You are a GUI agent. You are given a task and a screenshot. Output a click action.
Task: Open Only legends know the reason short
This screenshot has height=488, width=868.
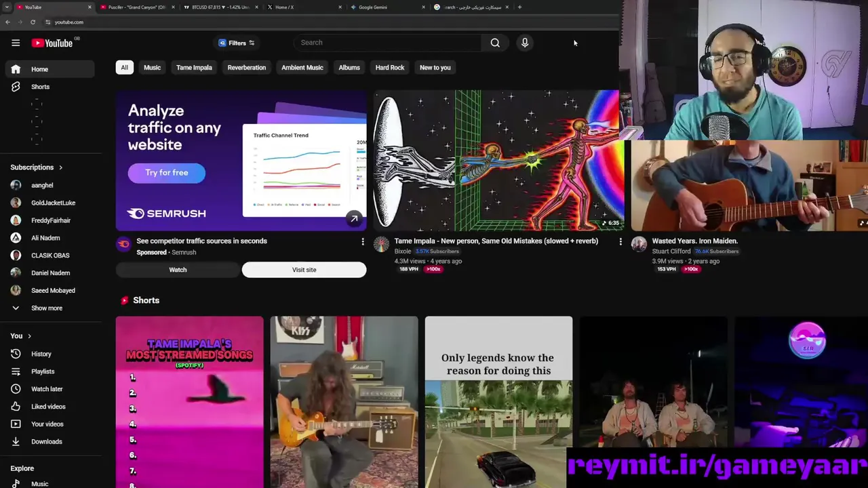pos(498,402)
